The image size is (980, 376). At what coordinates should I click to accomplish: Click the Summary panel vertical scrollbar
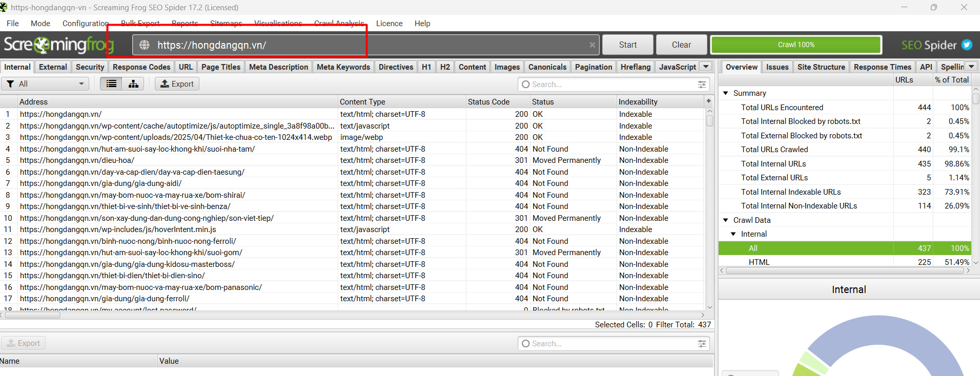point(975,99)
